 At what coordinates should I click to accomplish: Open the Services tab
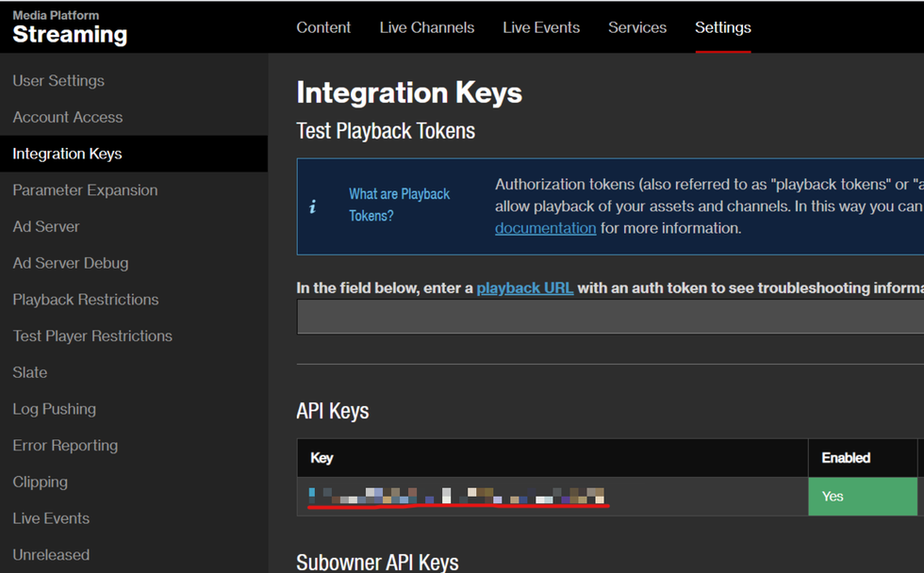pos(637,27)
